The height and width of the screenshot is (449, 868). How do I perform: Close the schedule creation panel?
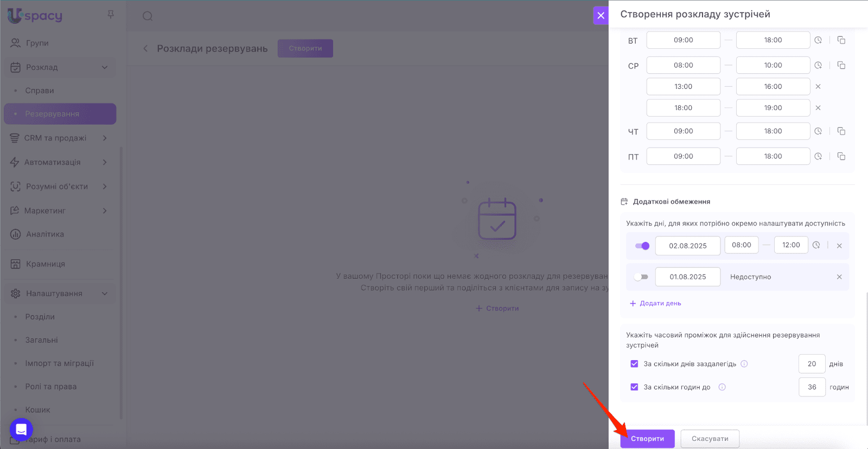pyautogui.click(x=601, y=16)
